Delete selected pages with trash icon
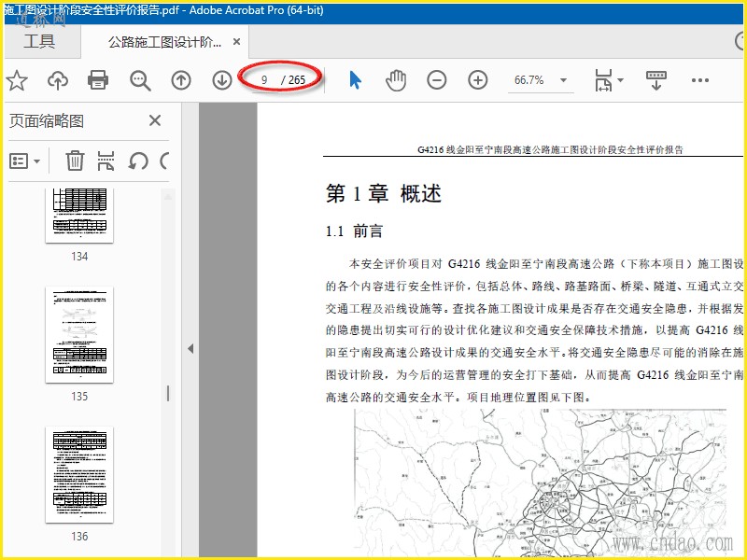The width and height of the screenshot is (747, 560). pos(75,161)
